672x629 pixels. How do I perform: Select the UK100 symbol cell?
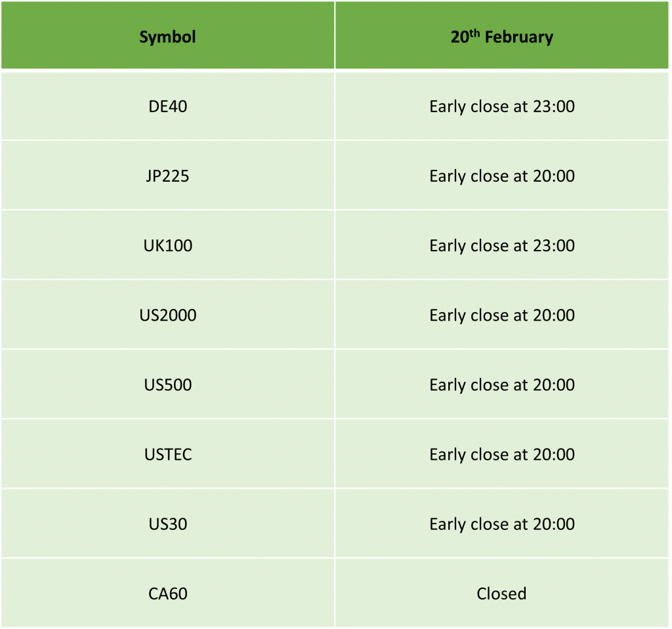167,245
